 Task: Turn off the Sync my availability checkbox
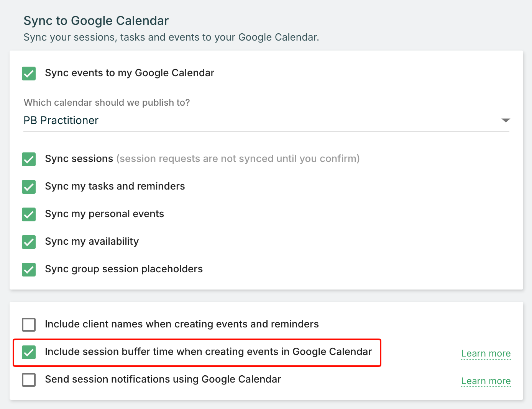29,242
